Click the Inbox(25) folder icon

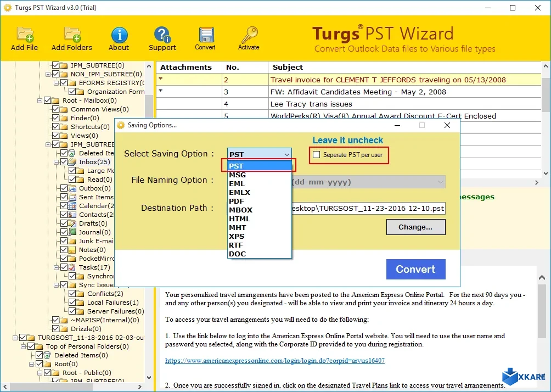(x=72, y=162)
